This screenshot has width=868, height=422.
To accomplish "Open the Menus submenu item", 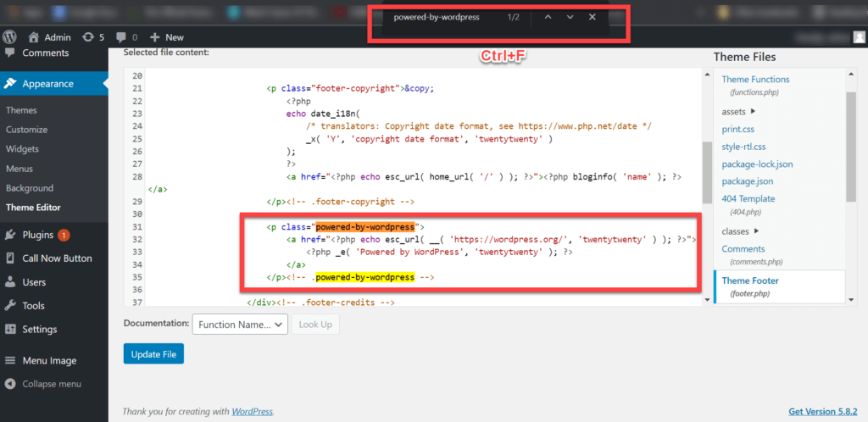I will 19,169.
